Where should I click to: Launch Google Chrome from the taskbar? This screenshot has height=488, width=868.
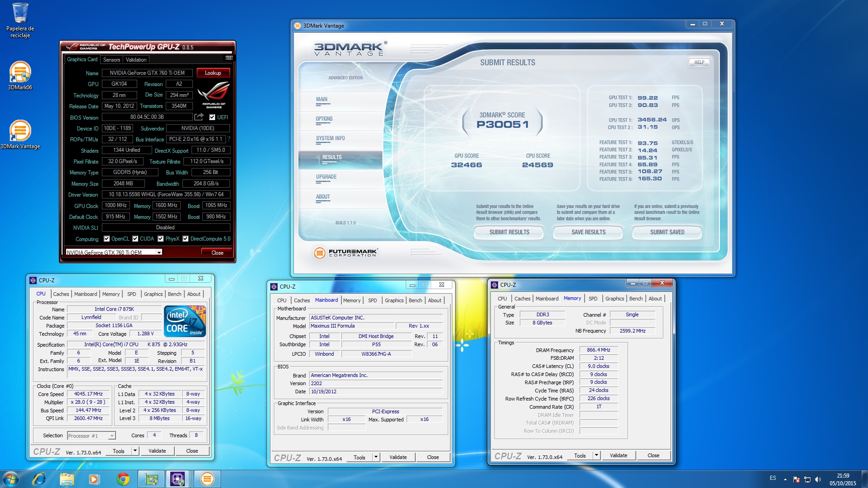[x=123, y=479]
